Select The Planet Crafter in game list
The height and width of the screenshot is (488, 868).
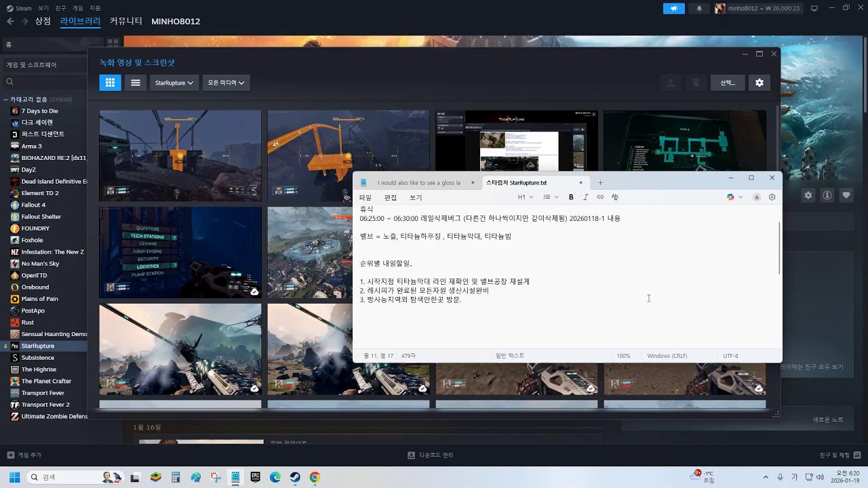click(46, 381)
